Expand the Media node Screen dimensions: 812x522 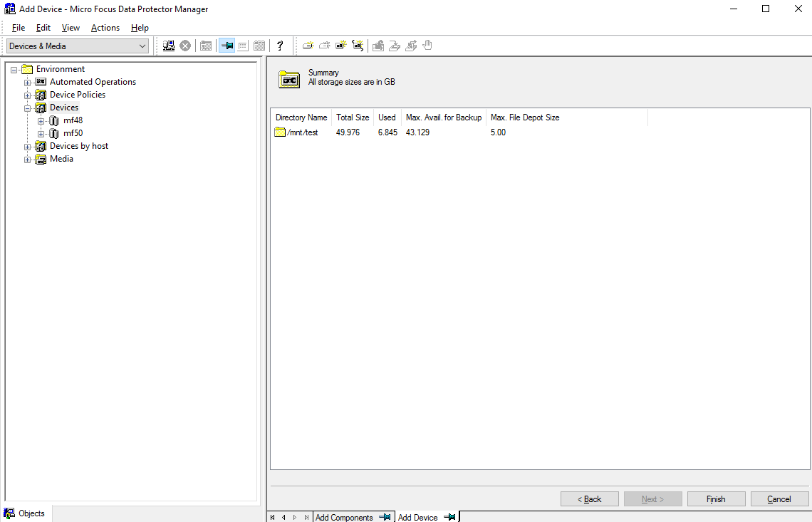pos(28,160)
